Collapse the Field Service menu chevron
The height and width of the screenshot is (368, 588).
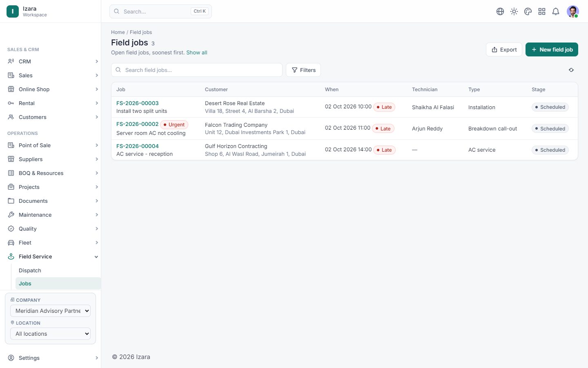coord(96,257)
